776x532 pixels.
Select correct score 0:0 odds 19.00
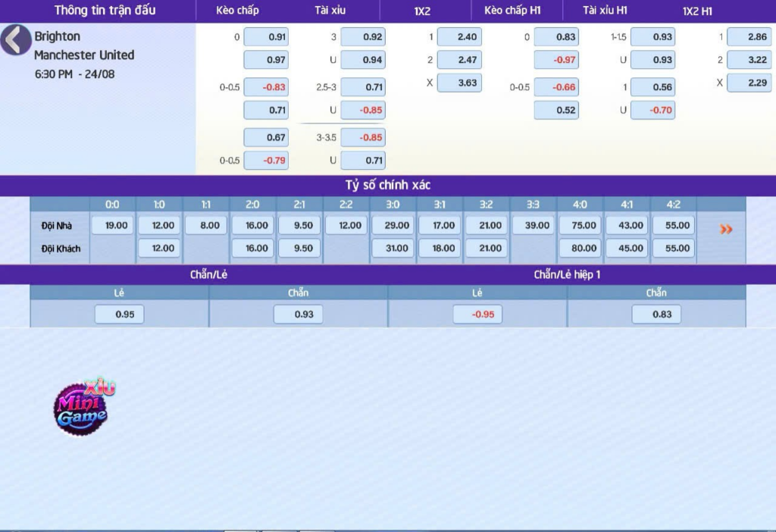click(114, 225)
